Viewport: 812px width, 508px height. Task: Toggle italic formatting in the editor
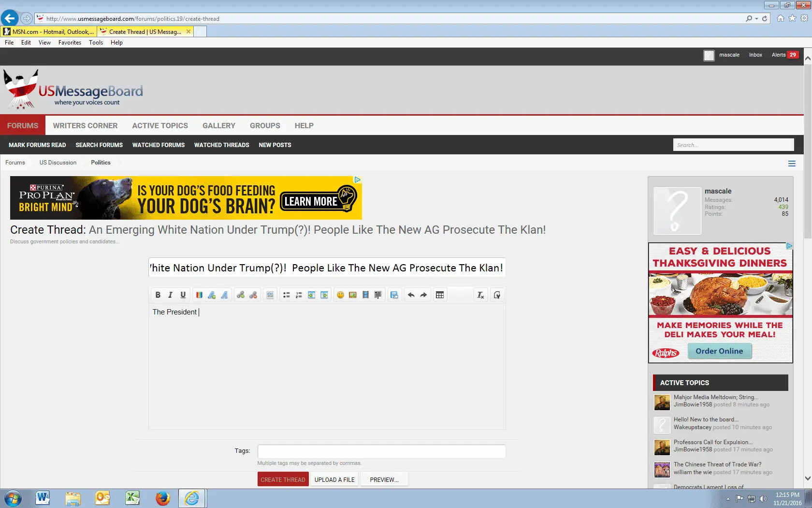pos(170,295)
